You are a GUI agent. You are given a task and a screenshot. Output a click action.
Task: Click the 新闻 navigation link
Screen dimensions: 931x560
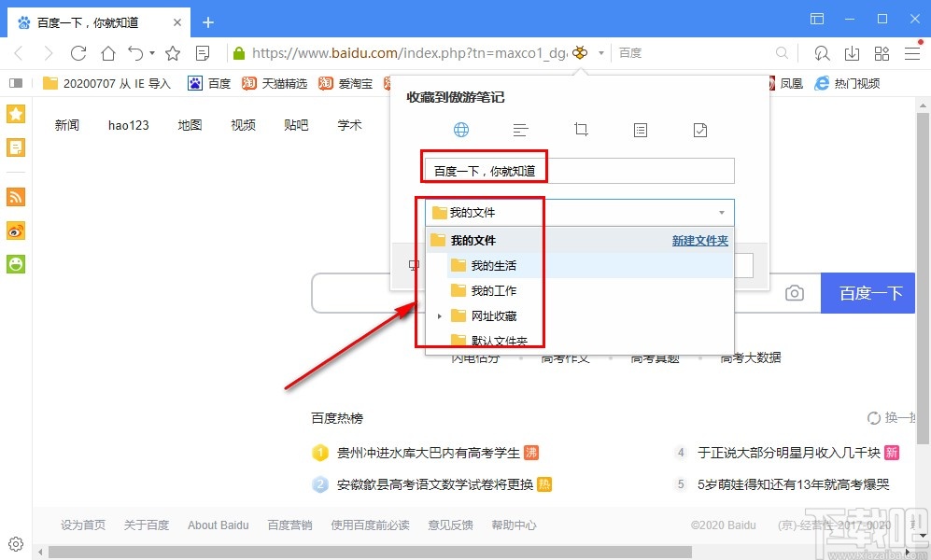(66, 125)
